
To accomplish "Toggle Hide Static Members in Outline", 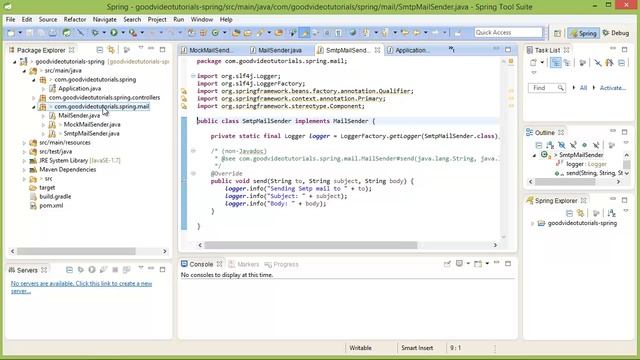I will 573,145.
